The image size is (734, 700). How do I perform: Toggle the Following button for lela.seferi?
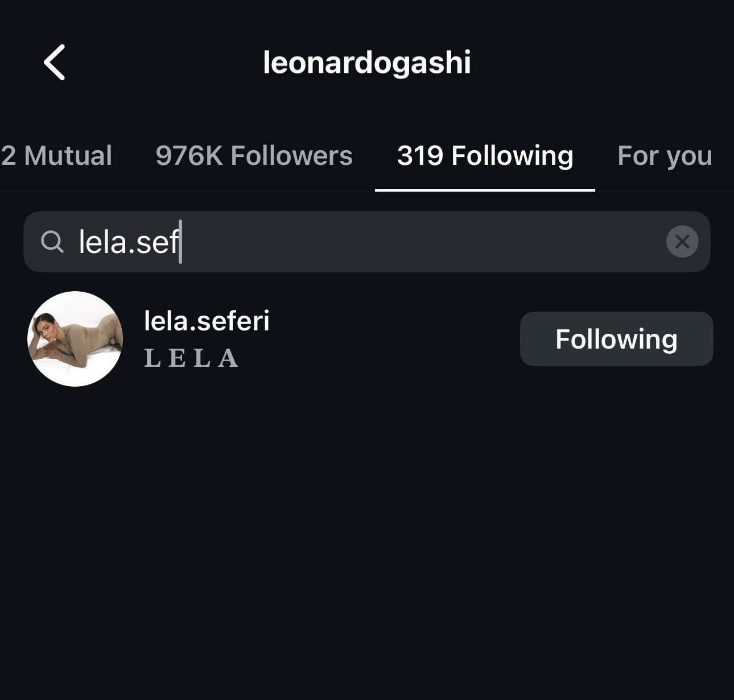point(616,339)
